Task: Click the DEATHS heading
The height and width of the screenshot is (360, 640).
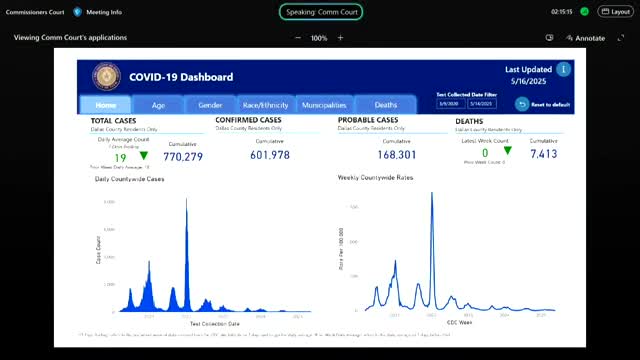Action: coord(469,121)
